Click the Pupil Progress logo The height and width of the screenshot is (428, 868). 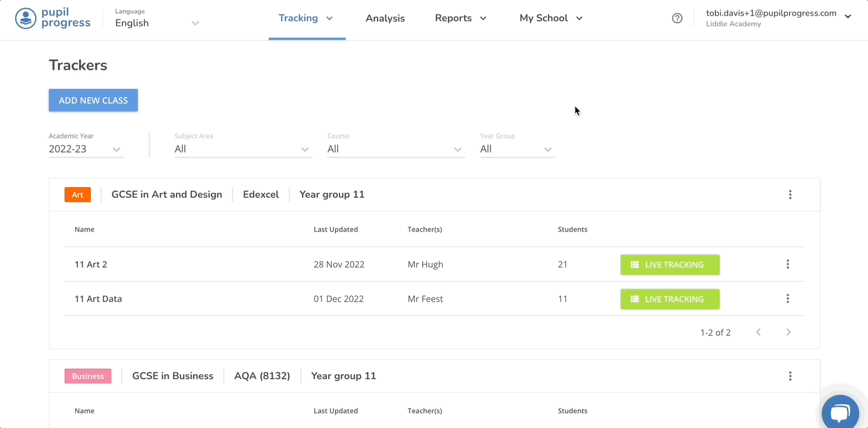coord(53,18)
